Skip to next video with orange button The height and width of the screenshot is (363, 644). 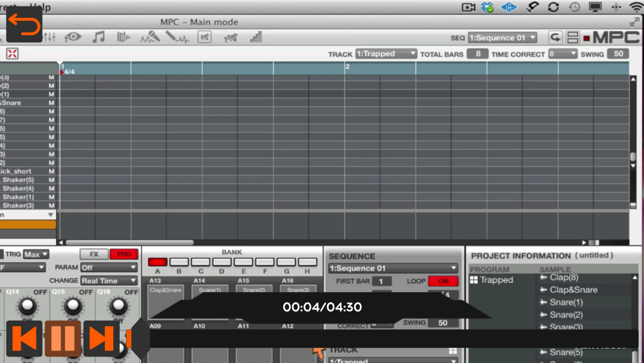tap(101, 338)
